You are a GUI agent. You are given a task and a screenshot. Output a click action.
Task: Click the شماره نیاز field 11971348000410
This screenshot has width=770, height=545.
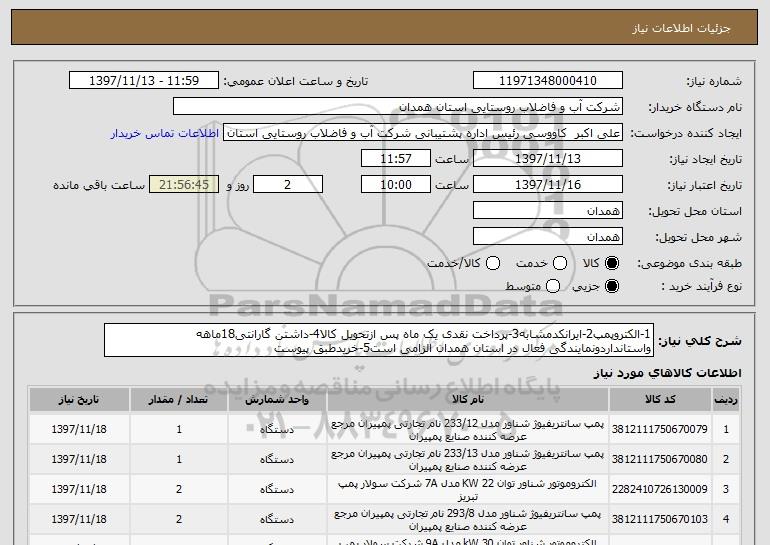[548, 81]
